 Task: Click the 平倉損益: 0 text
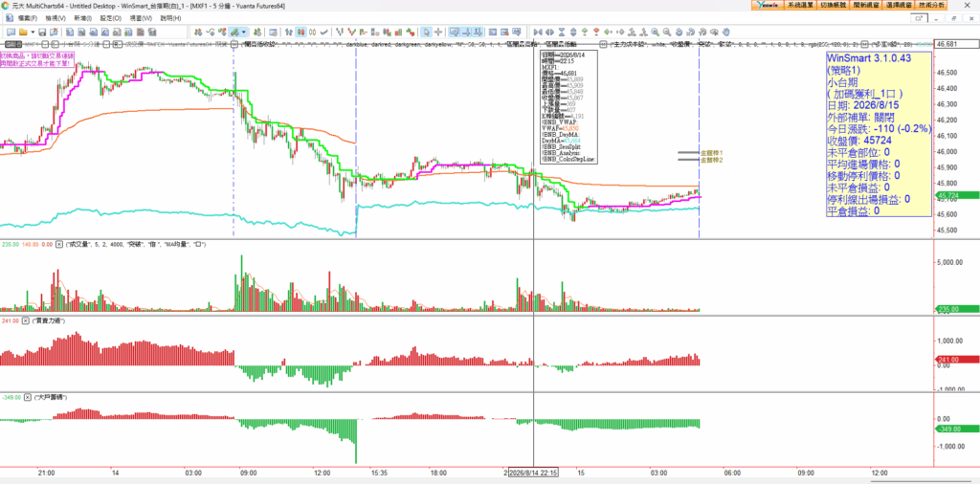coord(853,210)
